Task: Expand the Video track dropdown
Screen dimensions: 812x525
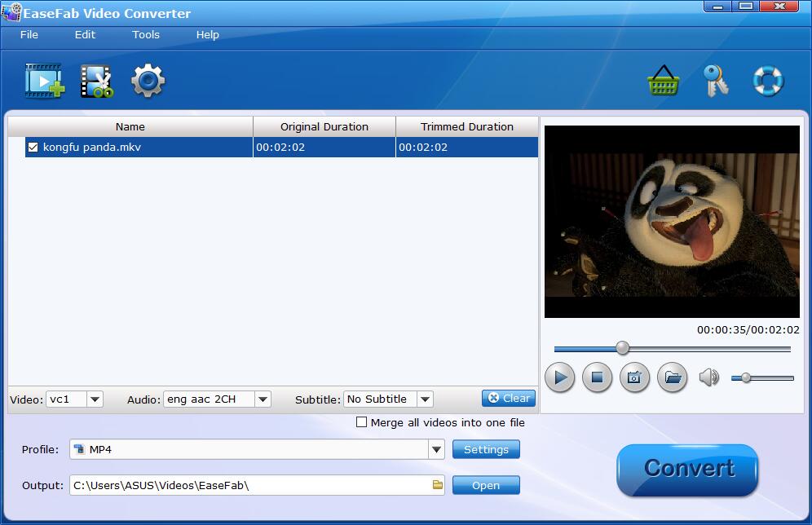Action: 95,399
